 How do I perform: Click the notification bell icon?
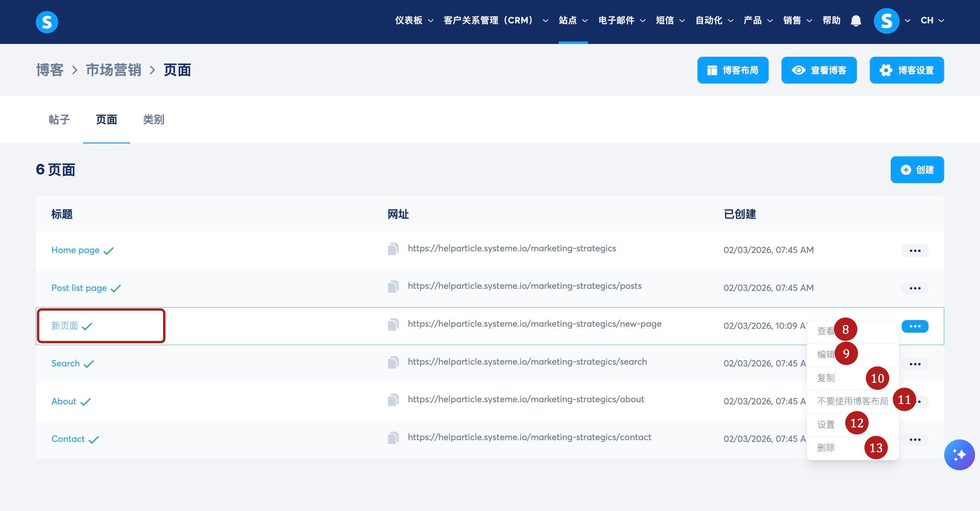[x=856, y=21]
